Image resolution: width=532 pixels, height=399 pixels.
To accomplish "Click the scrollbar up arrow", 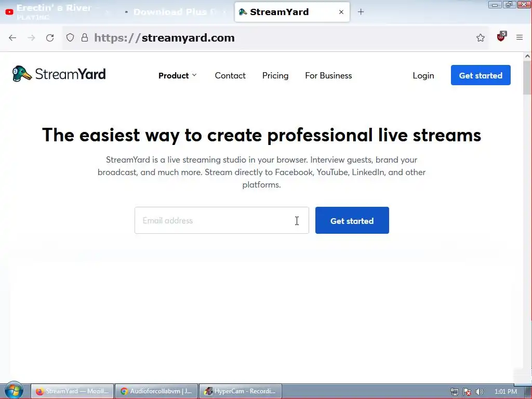I will (x=527, y=56).
